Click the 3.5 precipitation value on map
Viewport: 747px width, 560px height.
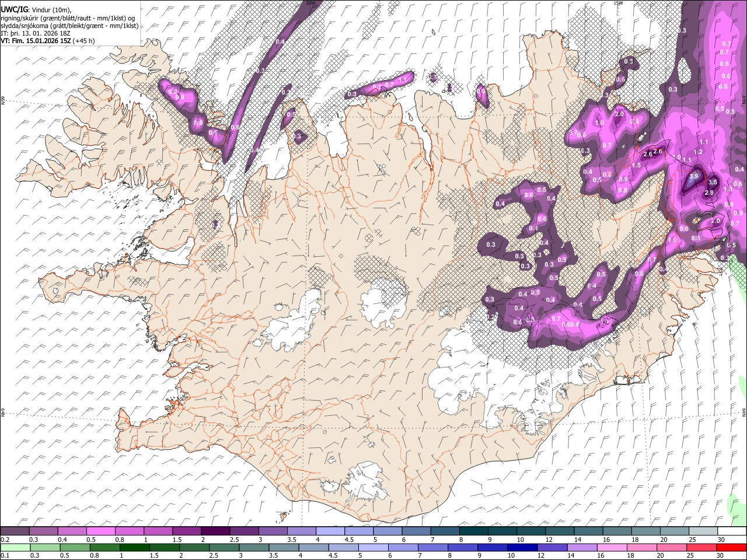[x=713, y=182]
